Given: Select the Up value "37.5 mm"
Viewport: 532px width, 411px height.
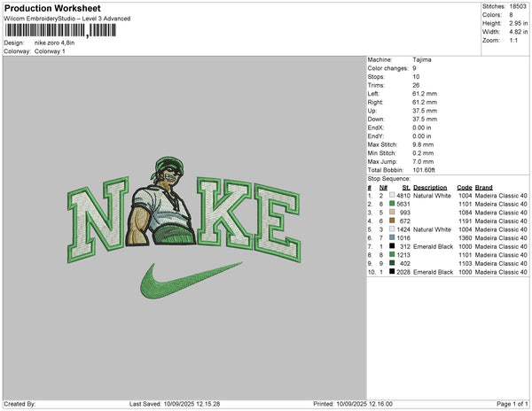Looking at the screenshot, I should pos(425,111).
